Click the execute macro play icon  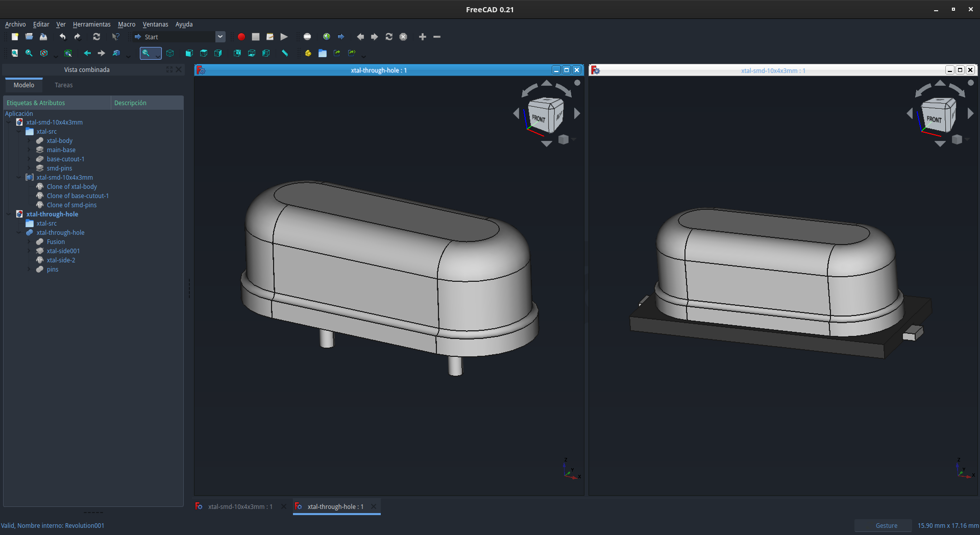click(x=284, y=37)
